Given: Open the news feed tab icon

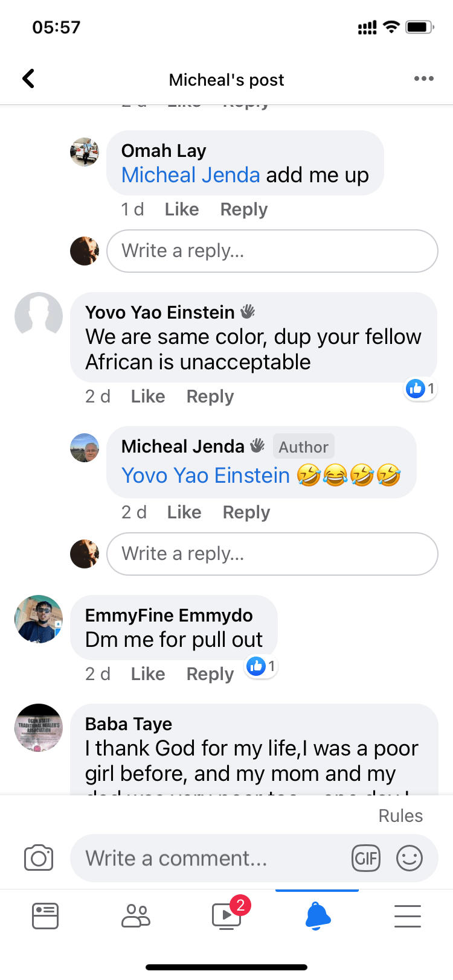Looking at the screenshot, I should [45, 916].
